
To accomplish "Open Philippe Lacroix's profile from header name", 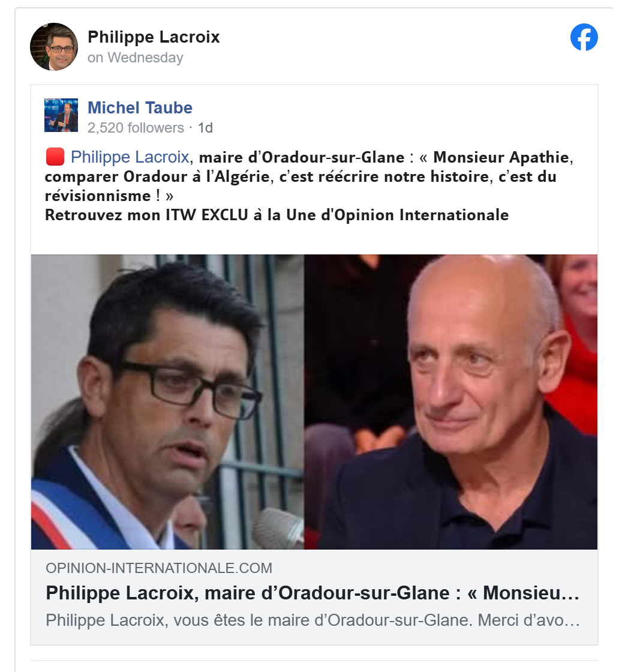I will (x=154, y=37).
